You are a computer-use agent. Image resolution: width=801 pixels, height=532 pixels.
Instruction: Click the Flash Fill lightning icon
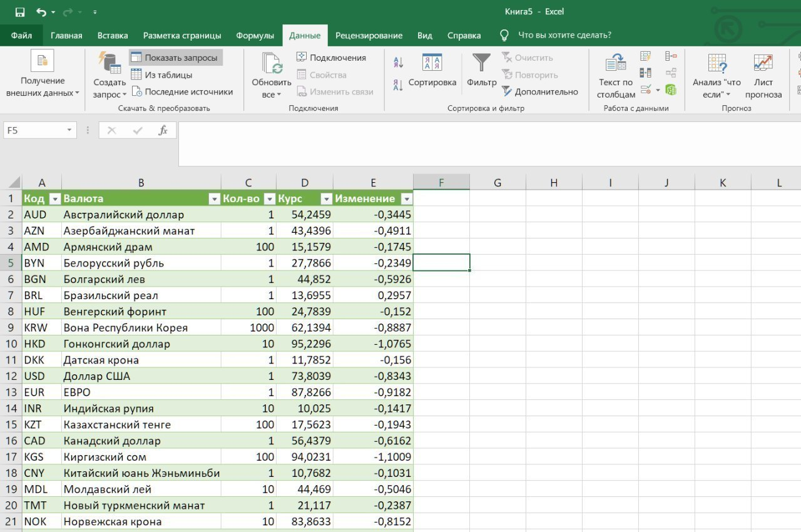point(646,57)
